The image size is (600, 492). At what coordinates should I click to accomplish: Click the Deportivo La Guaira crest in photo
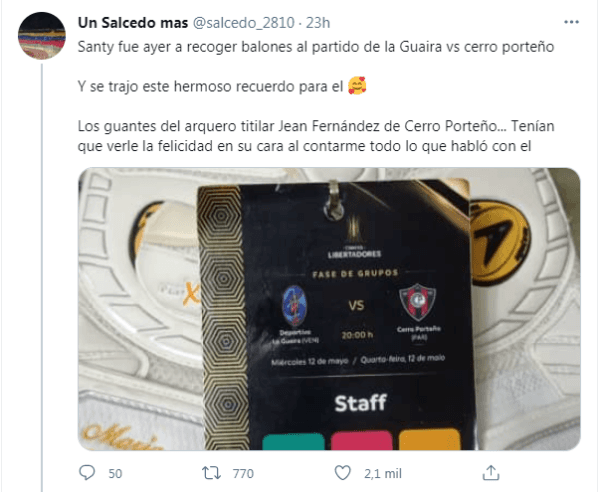click(x=295, y=306)
